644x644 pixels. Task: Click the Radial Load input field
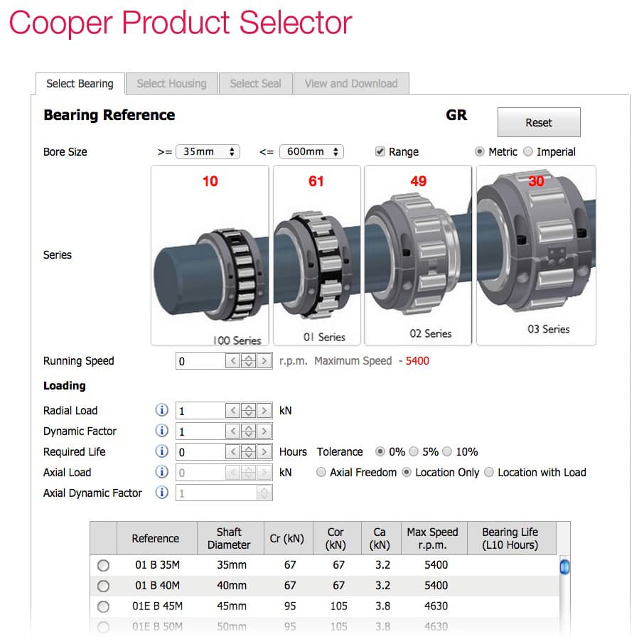pyautogui.click(x=201, y=410)
